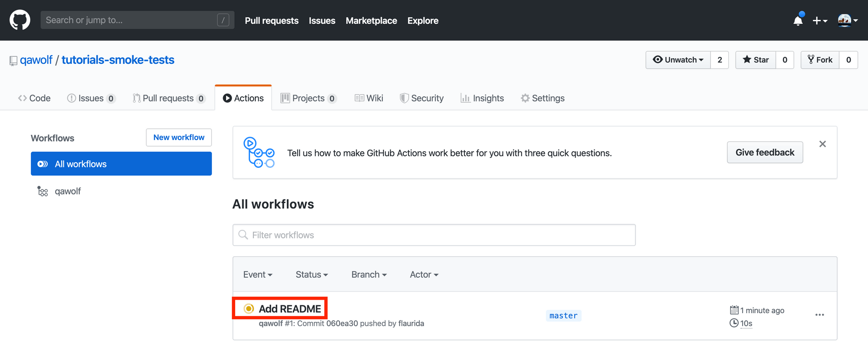This screenshot has height=350, width=868.
Task: Click Give feedback button
Action: pos(765,152)
